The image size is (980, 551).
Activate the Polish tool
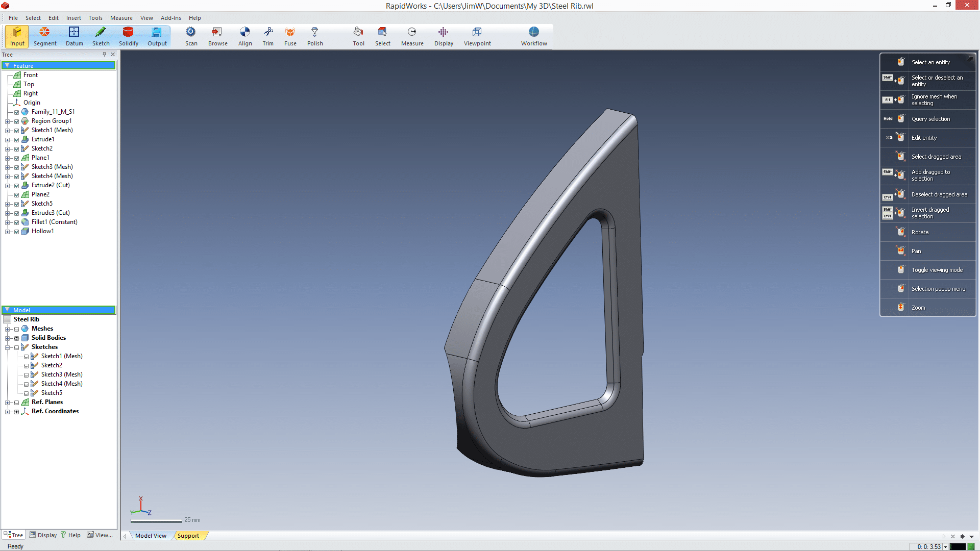click(x=315, y=36)
